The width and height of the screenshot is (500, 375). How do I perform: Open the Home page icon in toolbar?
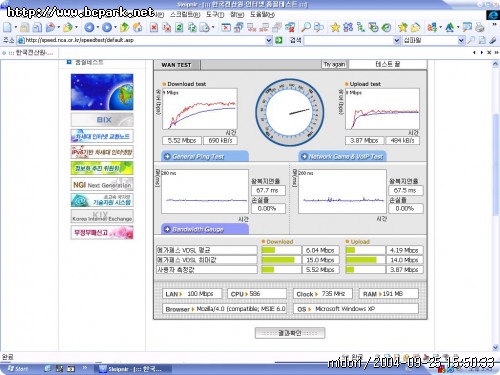coord(138,27)
